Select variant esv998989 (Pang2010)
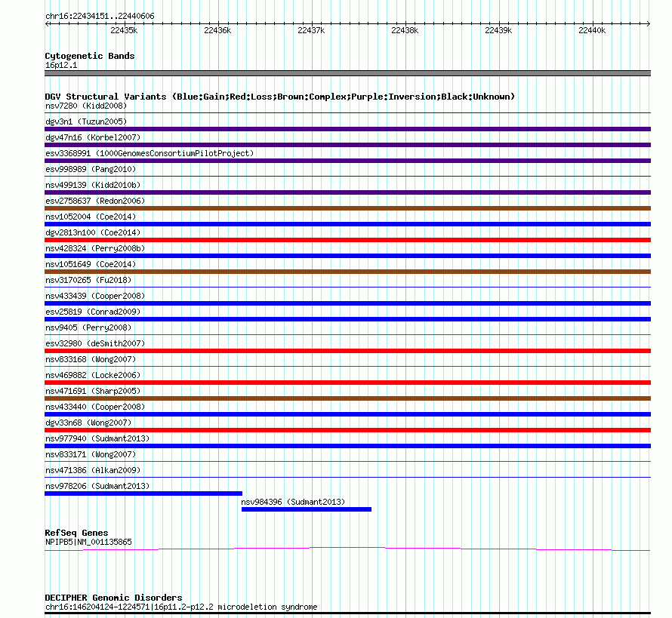The width and height of the screenshot is (672, 618). (91, 169)
